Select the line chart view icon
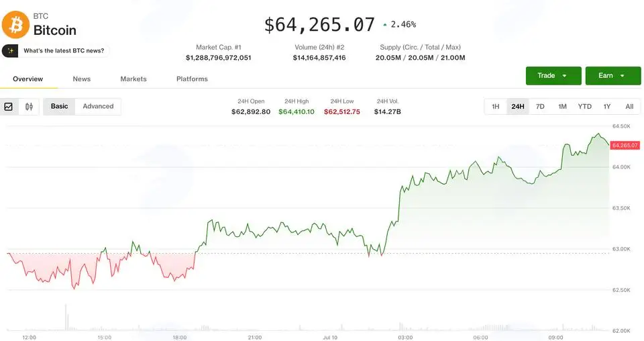The image size is (644, 341). [x=8, y=107]
